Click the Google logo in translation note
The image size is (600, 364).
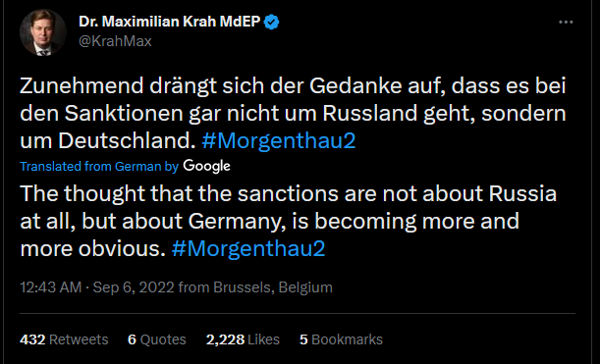[x=206, y=167]
